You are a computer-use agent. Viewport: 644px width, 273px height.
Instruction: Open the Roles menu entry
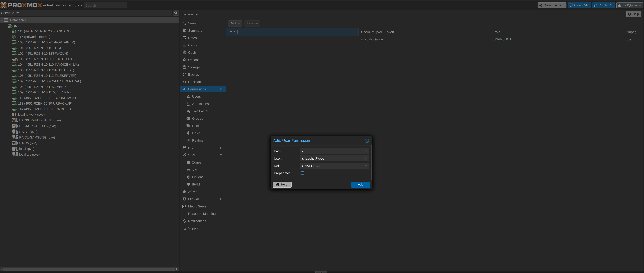coord(196,133)
